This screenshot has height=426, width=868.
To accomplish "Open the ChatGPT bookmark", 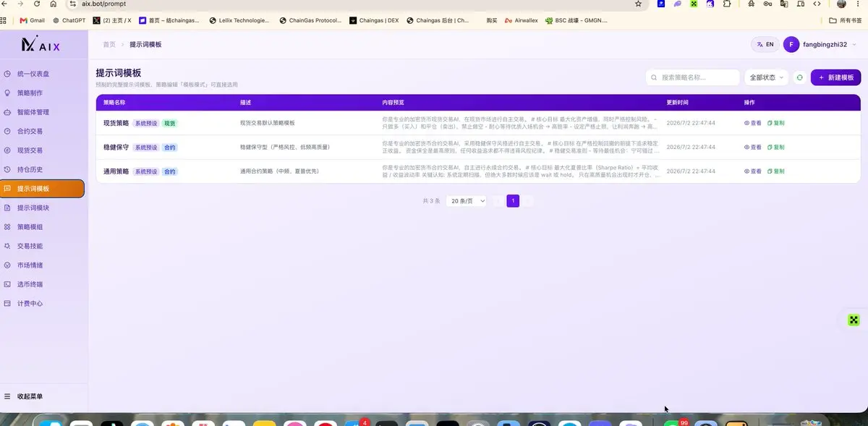I will pos(69,20).
